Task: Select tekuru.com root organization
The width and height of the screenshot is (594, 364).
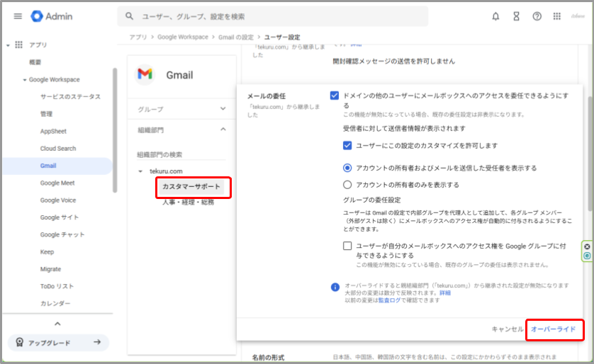Action: coord(166,171)
